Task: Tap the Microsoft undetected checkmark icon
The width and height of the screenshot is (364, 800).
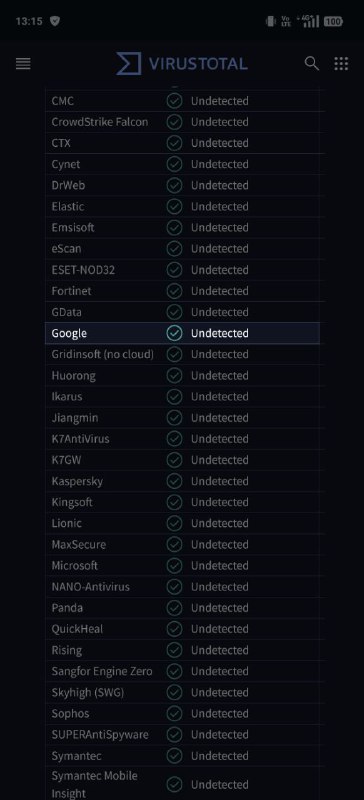Action: [x=175, y=566]
